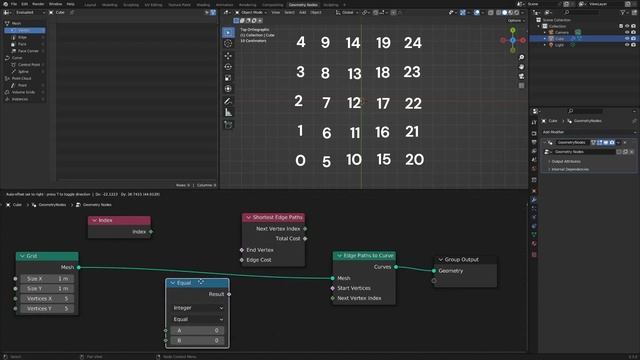Screen dimensions: 640x360
Task: Click the viewport pan hand icon
Action: [x=521, y=67]
